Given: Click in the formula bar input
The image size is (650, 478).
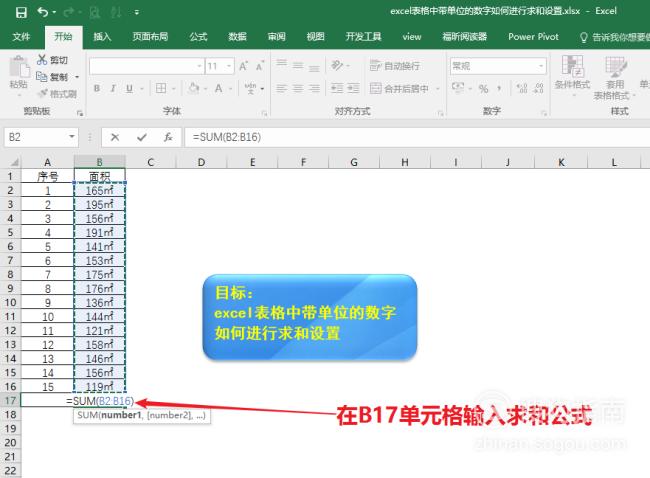Looking at the screenshot, I should pyautogui.click(x=417, y=137).
